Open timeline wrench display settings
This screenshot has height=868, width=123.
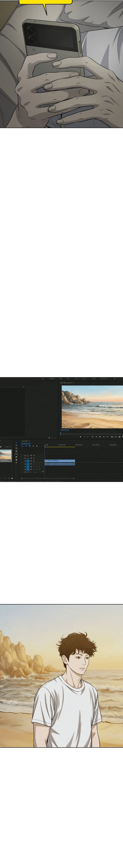37,446
